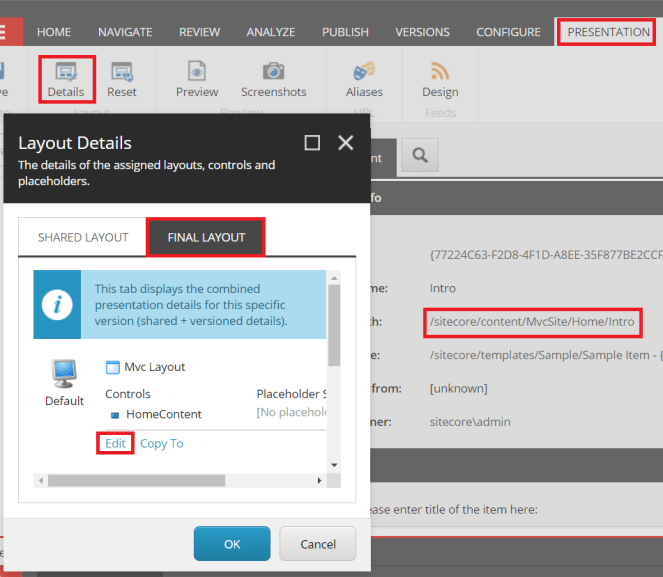Open the Analyze ribbon tab
Image resolution: width=663 pixels, height=577 pixels.
pyautogui.click(x=271, y=32)
